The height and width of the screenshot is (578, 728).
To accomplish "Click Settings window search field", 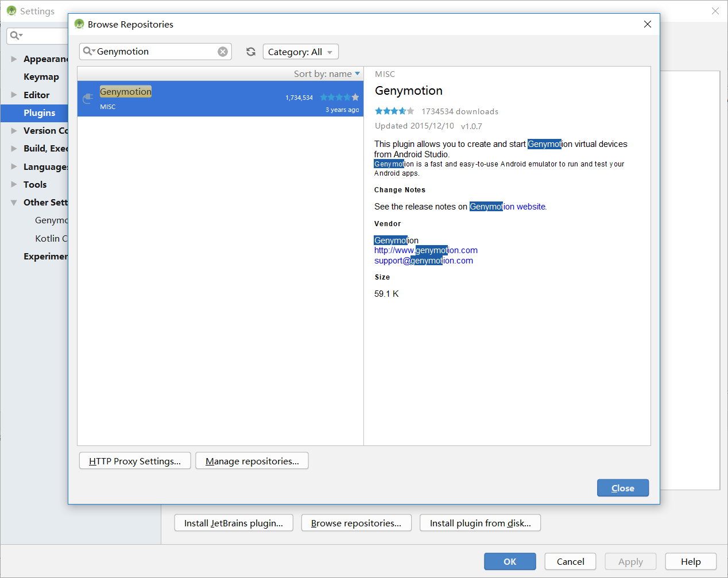I will click(38, 36).
